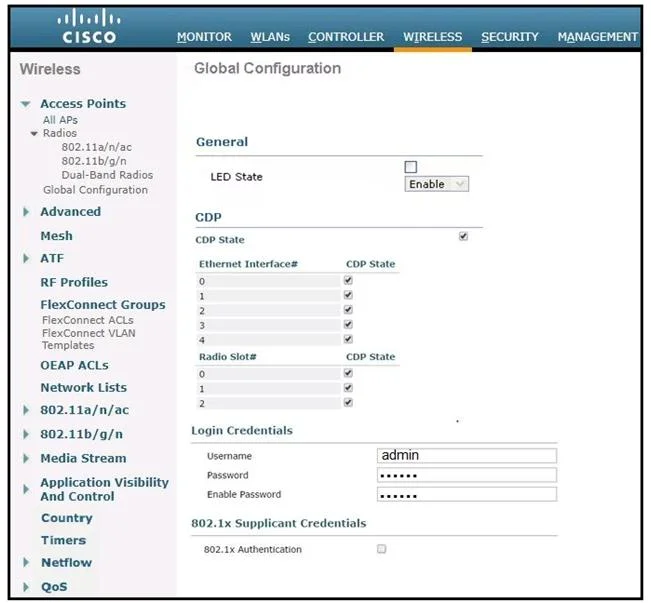Uncheck CDP for Radio Slot 2
The image size is (651, 603).
(x=348, y=402)
